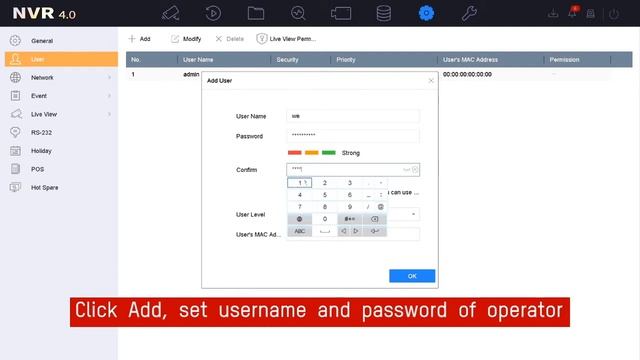The height and width of the screenshot is (360, 640).
Task: Move cursor right with keypad arrow
Action: [x=356, y=231]
